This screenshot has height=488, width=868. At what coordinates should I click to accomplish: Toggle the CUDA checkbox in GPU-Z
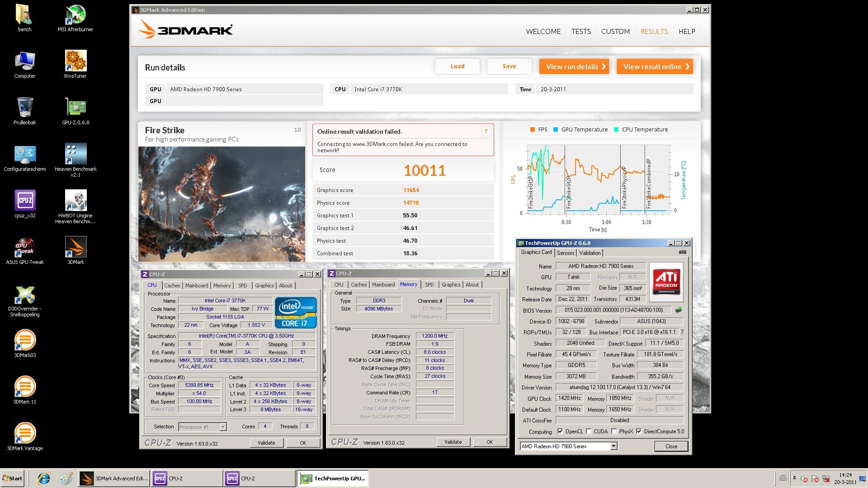(589, 432)
